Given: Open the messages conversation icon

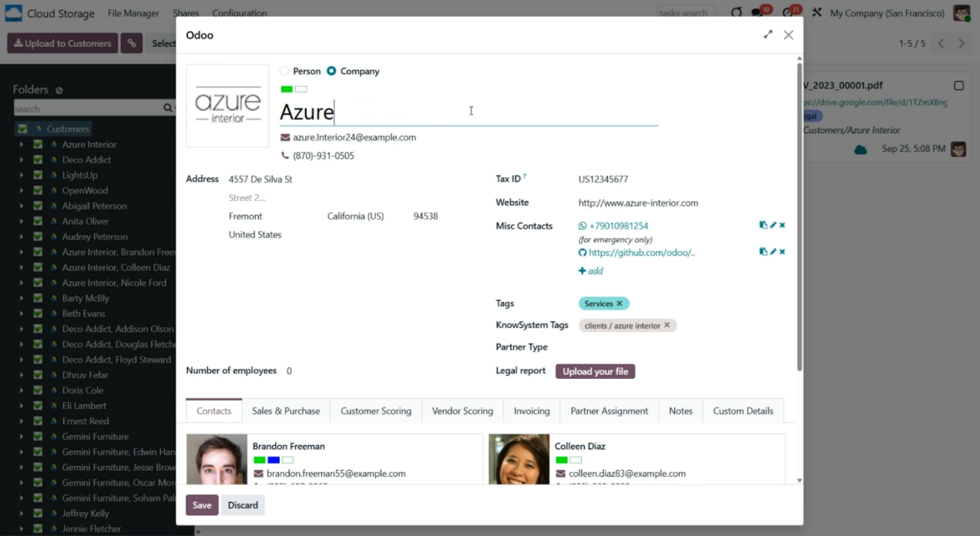Looking at the screenshot, I should click(758, 13).
